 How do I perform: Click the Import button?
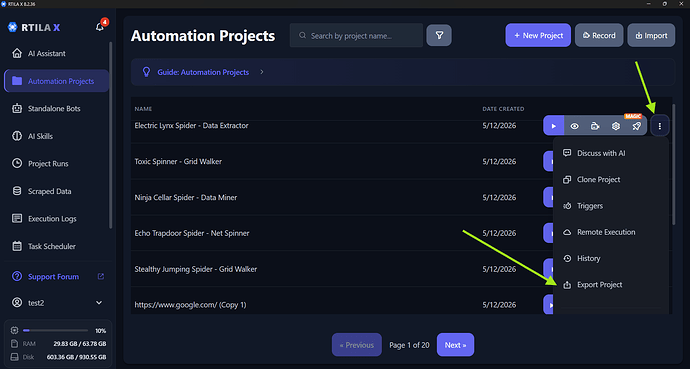point(651,35)
